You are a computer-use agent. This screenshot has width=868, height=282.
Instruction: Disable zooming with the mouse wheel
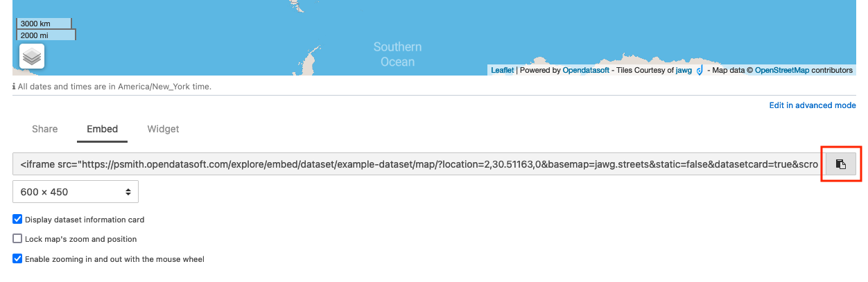pyautogui.click(x=17, y=259)
